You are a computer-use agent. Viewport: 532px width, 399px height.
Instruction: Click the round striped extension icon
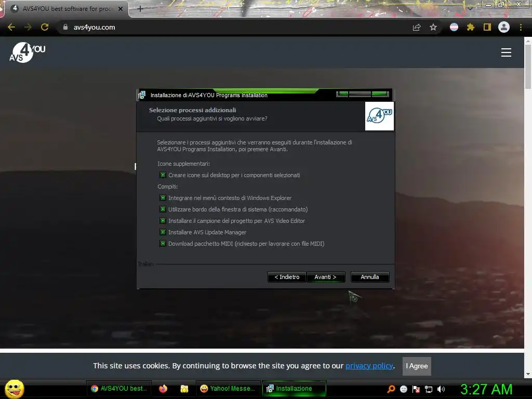(454, 27)
